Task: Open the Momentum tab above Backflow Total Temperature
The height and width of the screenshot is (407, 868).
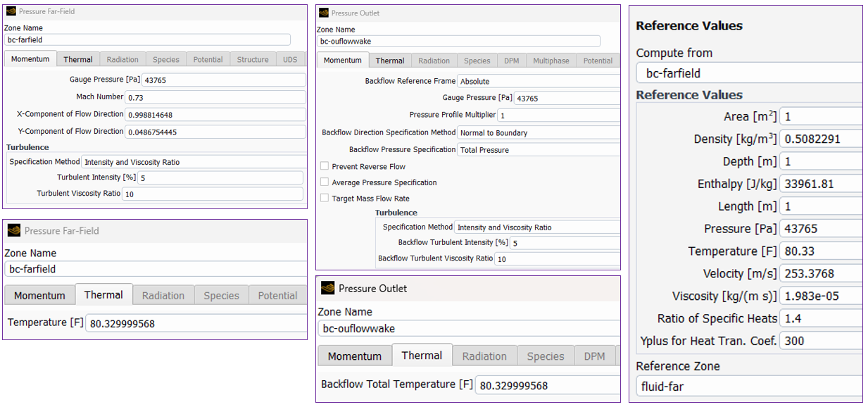Action: 355,356
